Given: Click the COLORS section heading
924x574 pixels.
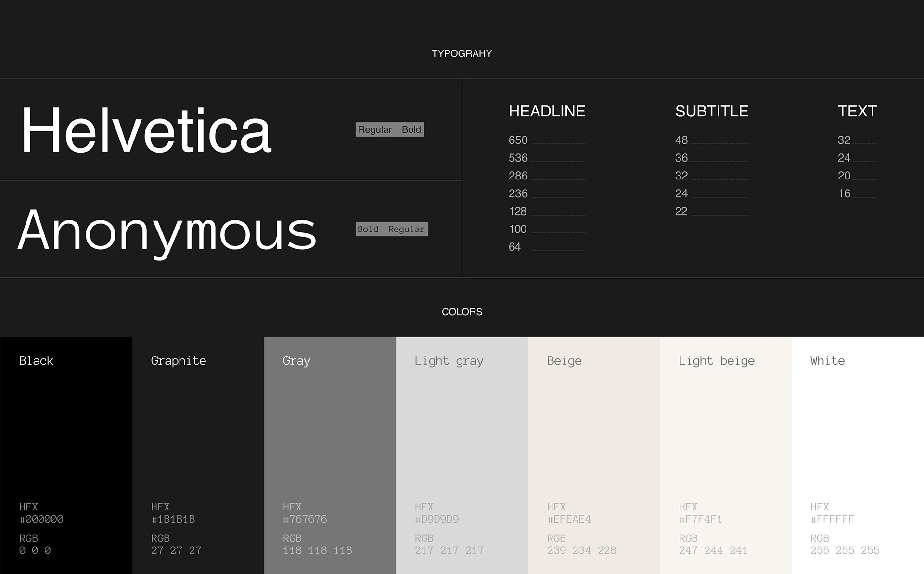Looking at the screenshot, I should (462, 312).
